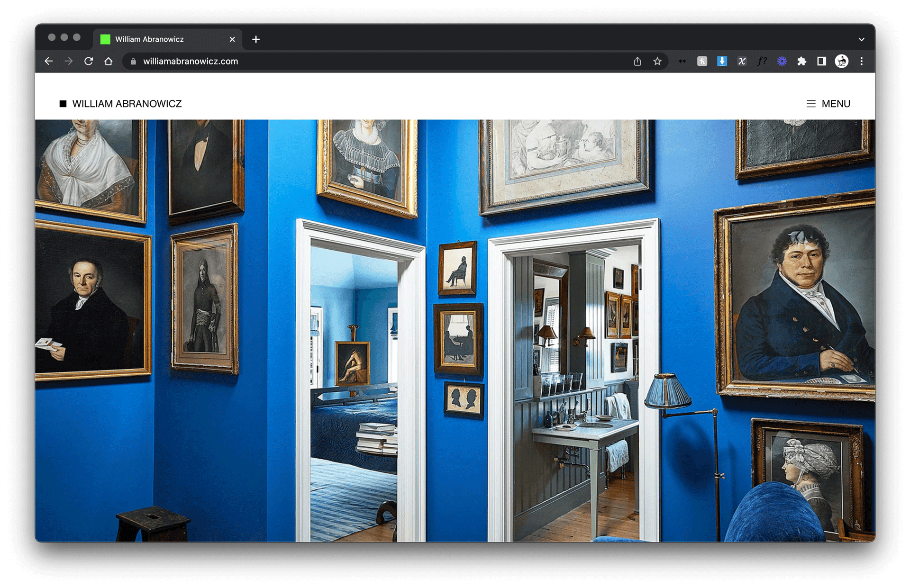Open a new browser tab
The height and width of the screenshot is (588, 910).
256,39
